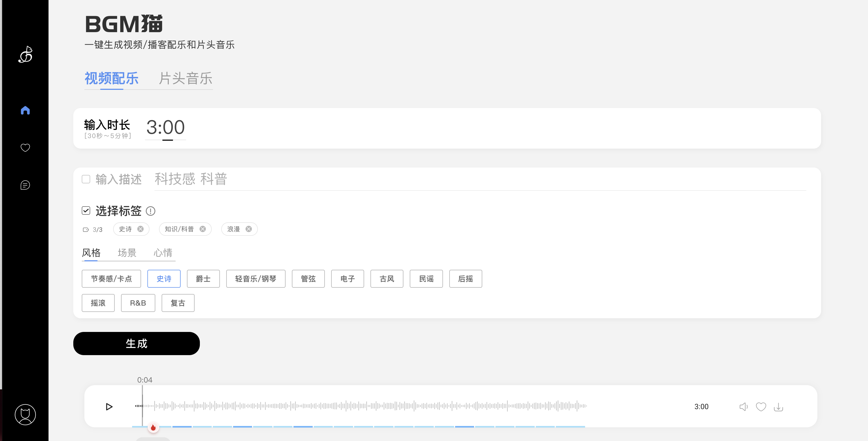
Task: Open the feedback chat icon in sidebar
Action: (25, 185)
